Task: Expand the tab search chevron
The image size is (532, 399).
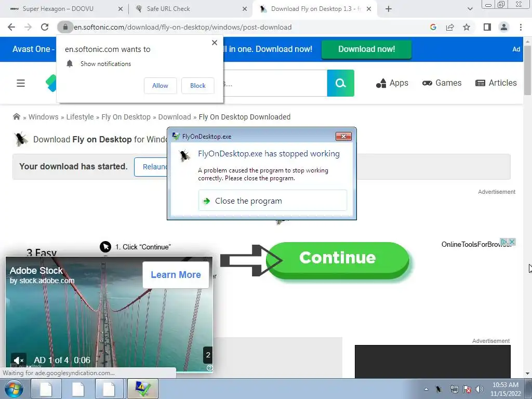Action: pos(470,9)
